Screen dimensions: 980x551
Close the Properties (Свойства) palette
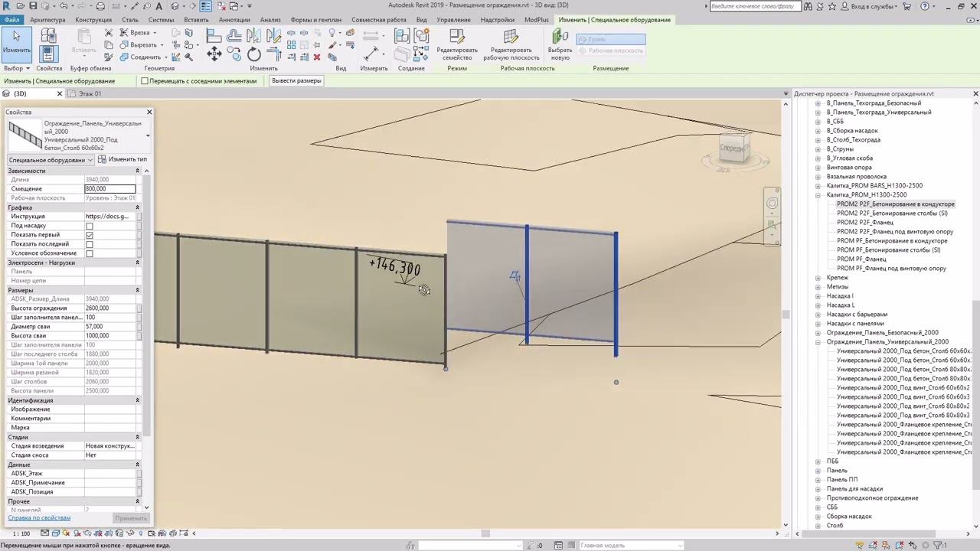coord(149,112)
